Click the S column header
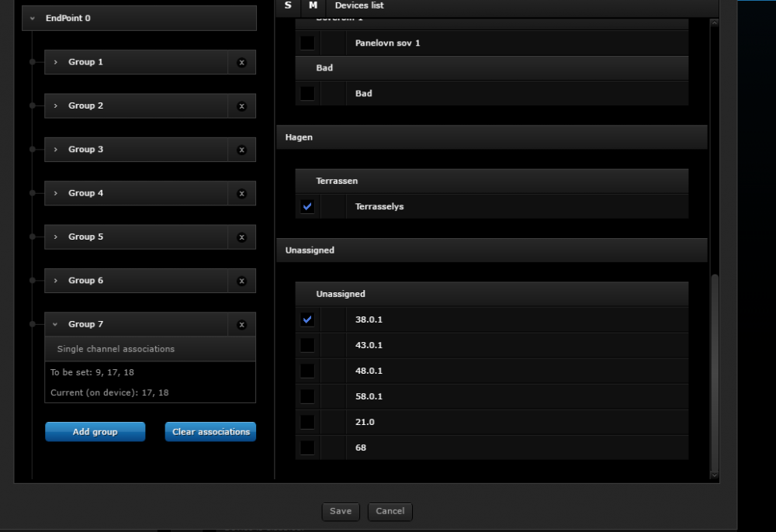This screenshot has width=776, height=532. click(x=288, y=5)
